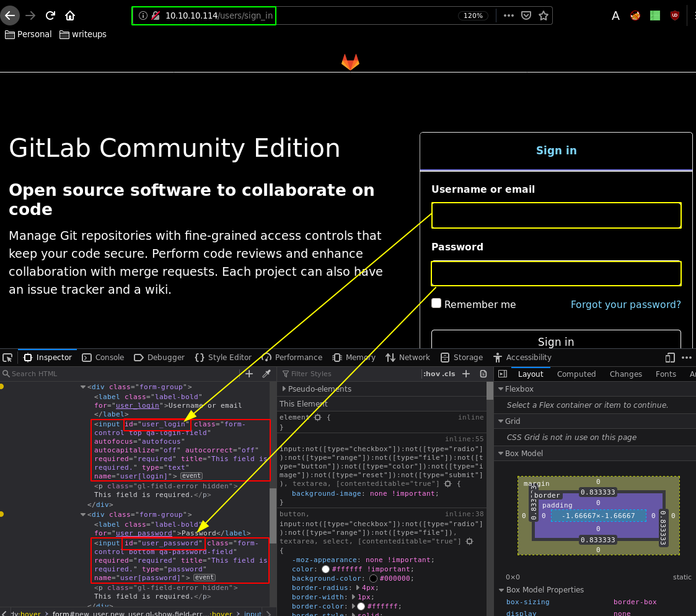This screenshot has height=616, width=696.
Task: Click the browser forward arrow
Action: (x=30, y=15)
